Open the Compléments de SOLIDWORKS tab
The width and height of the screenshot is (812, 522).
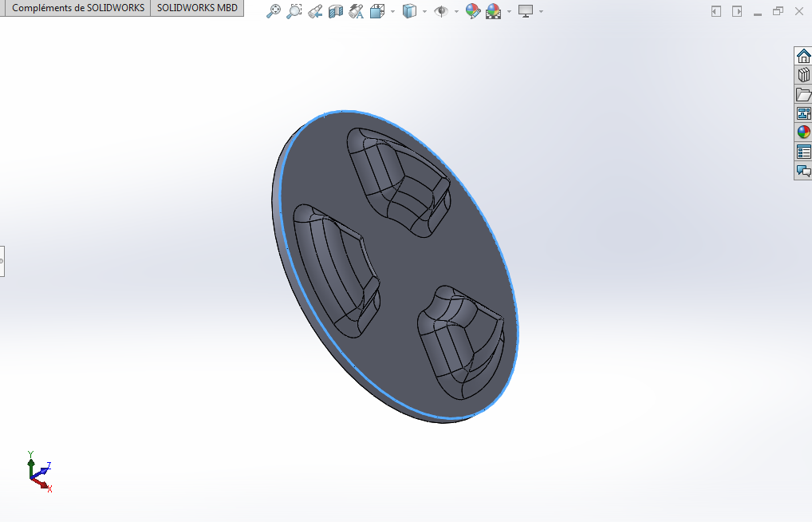click(78, 8)
